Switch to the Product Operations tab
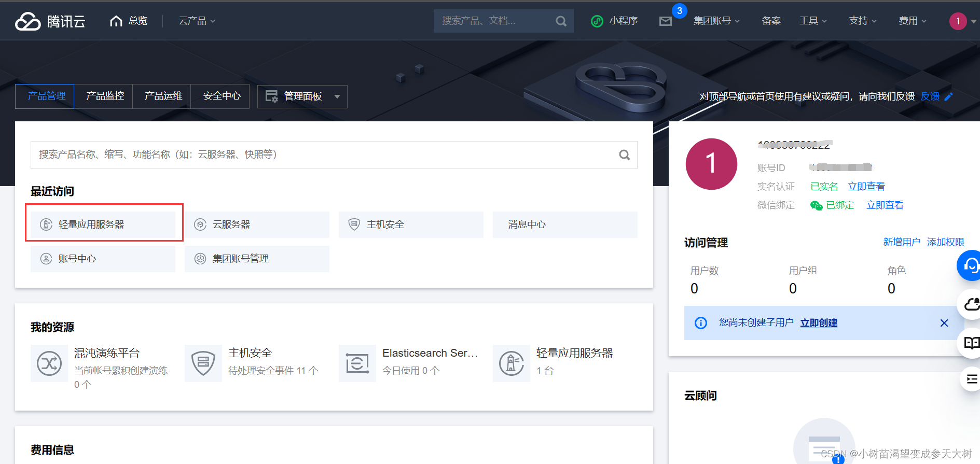Screen dimensions: 980x464 (161, 96)
